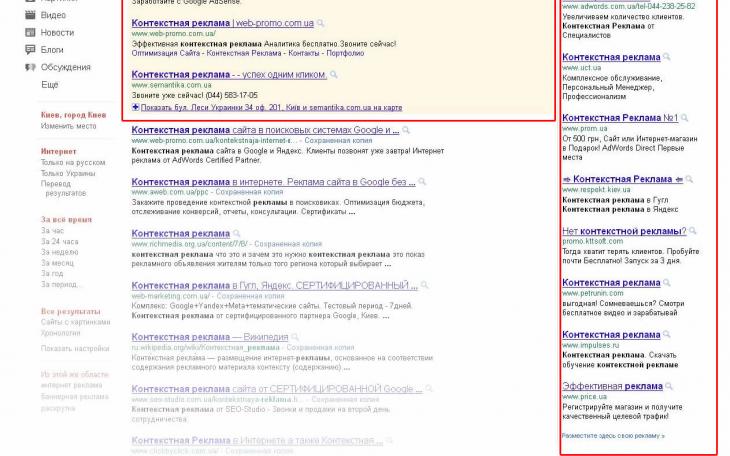The image size is (730, 456).
Task: Open Показать настройки in left sidebar
Action: pos(75,349)
